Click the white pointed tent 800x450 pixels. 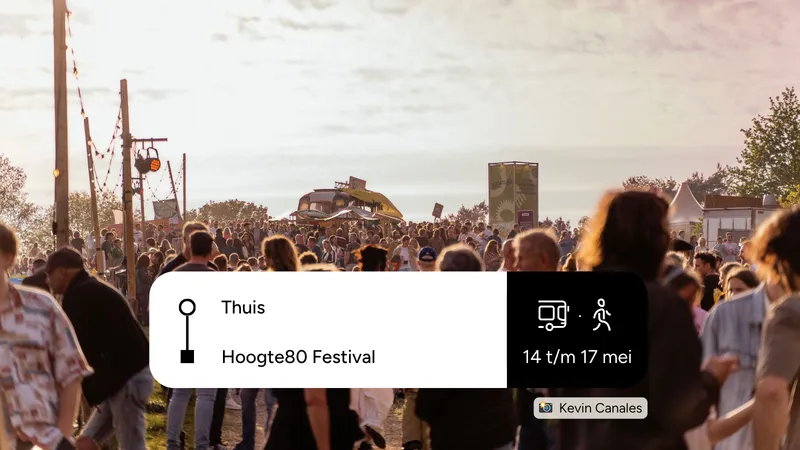tap(685, 206)
